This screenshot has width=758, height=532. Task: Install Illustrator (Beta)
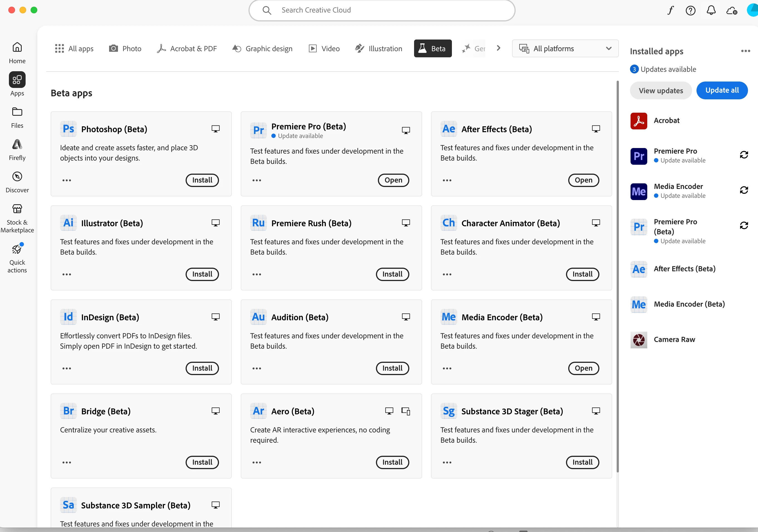[x=202, y=274]
